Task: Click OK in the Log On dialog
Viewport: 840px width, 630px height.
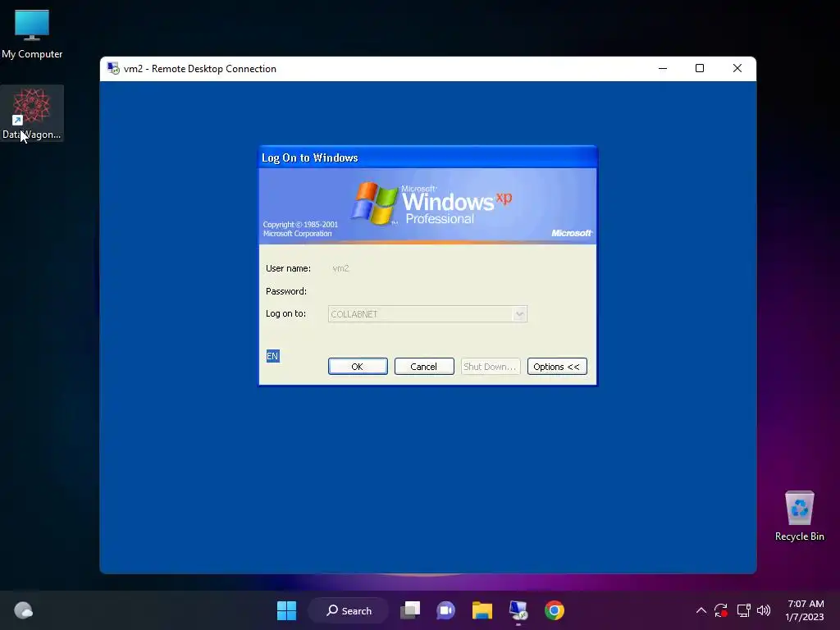Action: pos(358,367)
